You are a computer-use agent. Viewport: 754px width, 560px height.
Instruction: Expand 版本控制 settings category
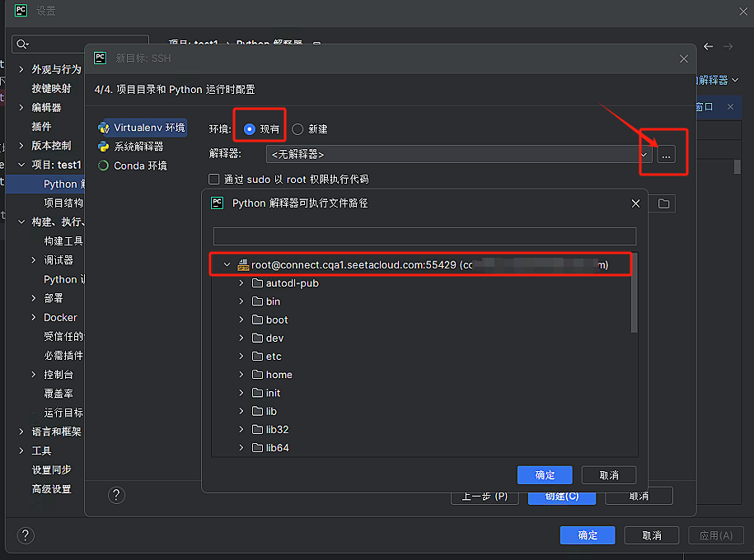(21, 145)
